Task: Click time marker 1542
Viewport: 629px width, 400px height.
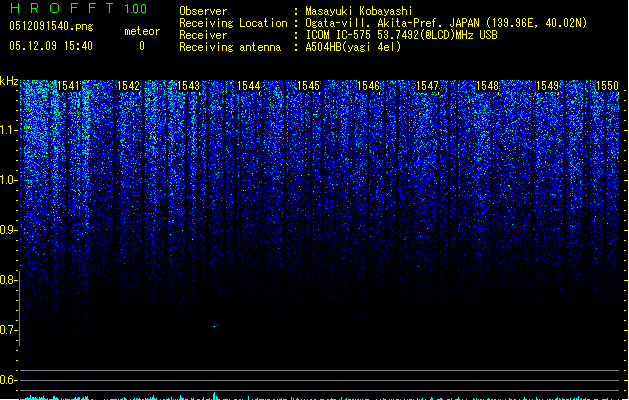Action: pos(128,86)
